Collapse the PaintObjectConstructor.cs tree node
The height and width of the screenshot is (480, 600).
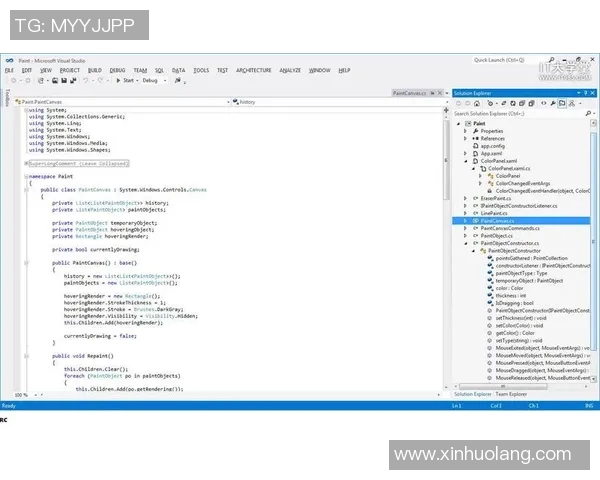pos(466,243)
